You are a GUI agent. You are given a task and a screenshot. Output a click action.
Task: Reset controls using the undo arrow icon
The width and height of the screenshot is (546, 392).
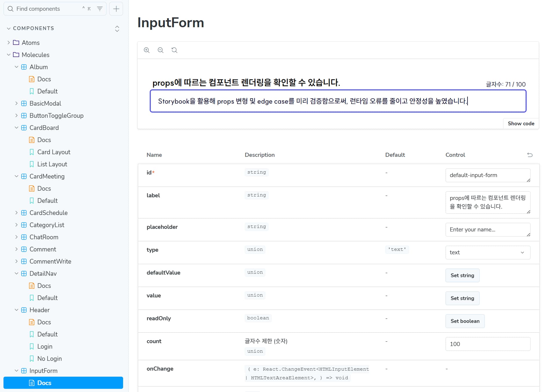530,155
